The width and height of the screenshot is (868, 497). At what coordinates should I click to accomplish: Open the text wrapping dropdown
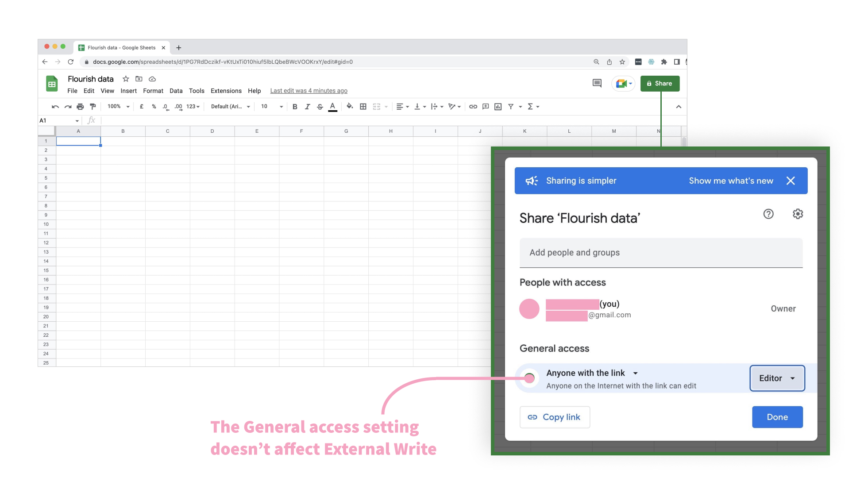pos(437,107)
